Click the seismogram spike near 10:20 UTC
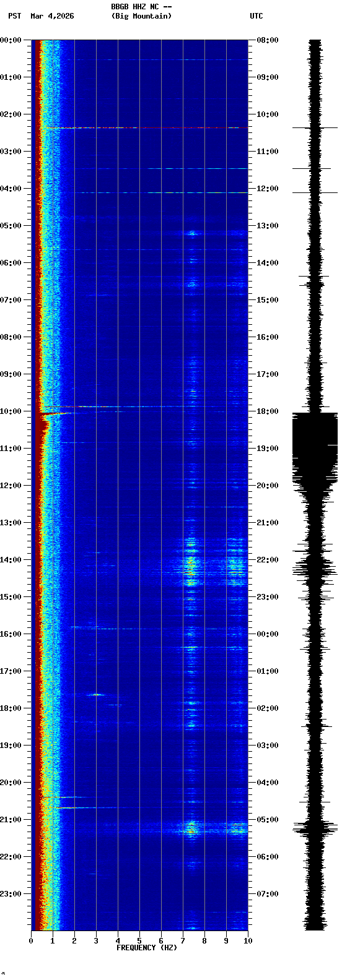 pos(315,128)
